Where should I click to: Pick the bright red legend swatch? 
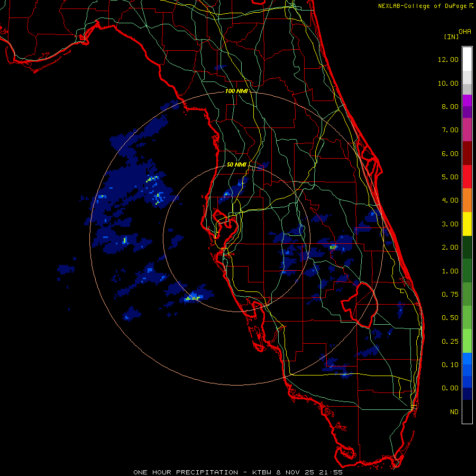(x=467, y=177)
